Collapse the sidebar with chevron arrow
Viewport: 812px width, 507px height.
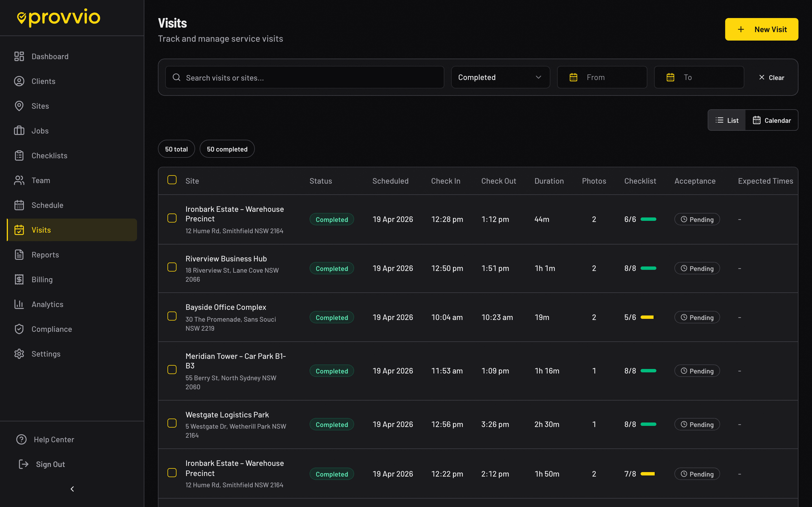tap(72, 489)
